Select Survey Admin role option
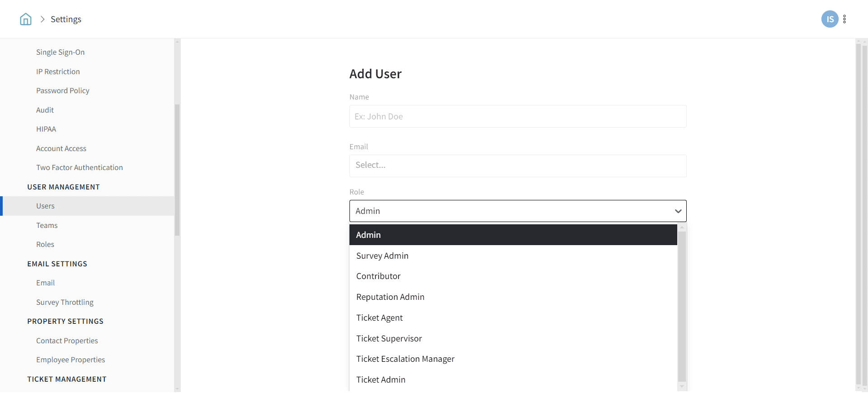Screen dimensions: 868x393 [x=382, y=256]
